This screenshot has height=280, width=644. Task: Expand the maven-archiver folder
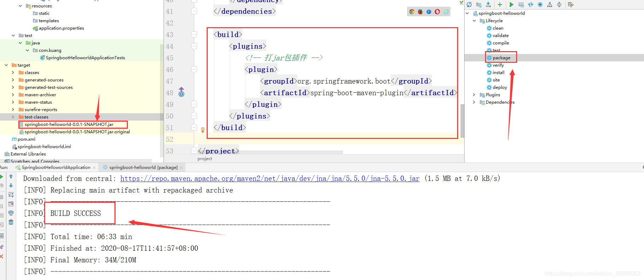tap(13, 95)
